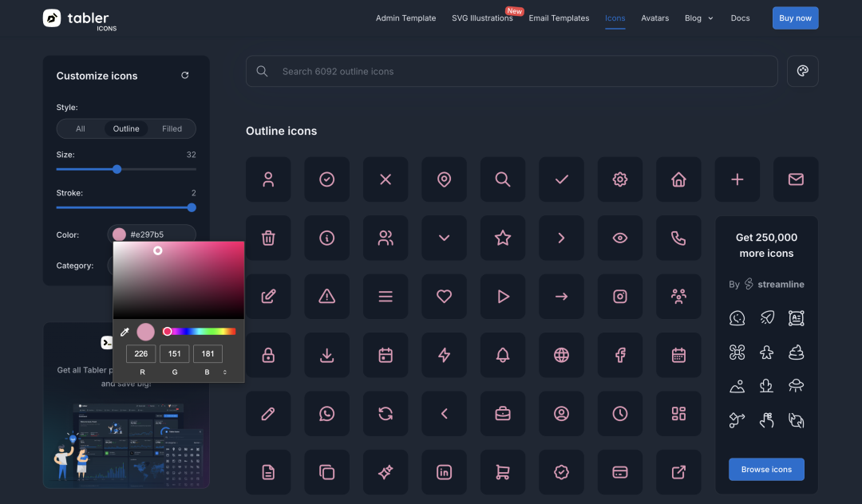
Task: Pick the Facebook brand icon tile
Action: click(x=620, y=355)
